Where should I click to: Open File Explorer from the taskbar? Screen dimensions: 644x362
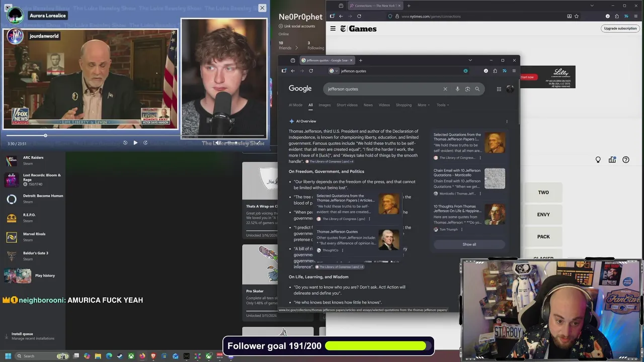pyautogui.click(x=98, y=356)
